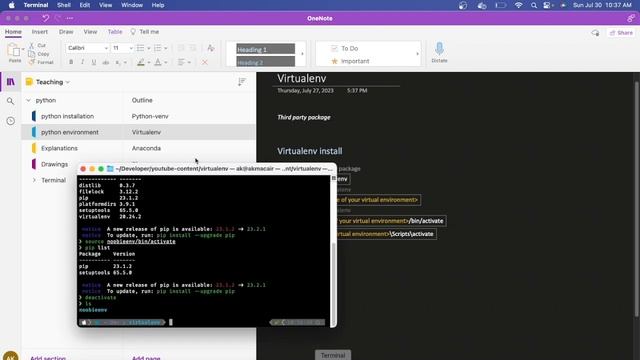Toggle bold formatting
The image size is (640, 360).
(x=71, y=62)
